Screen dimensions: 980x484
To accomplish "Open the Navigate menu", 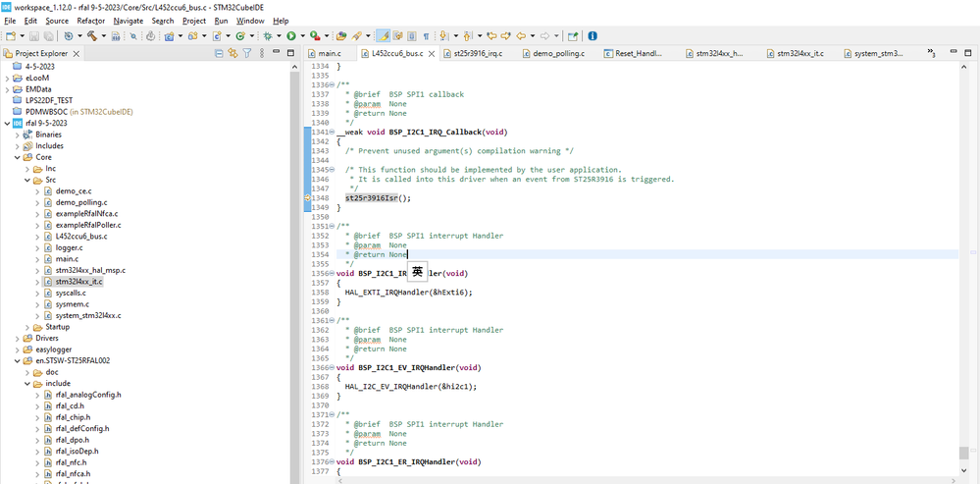I will click(129, 21).
